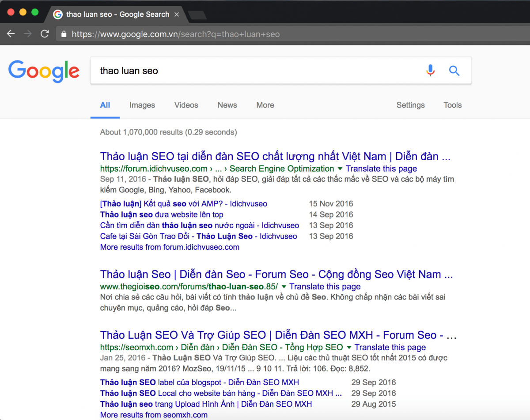Open the thegioiseo.com 'Thảo luận Seo' result title
Image resolution: width=530 pixels, height=420 pixels.
276,274
